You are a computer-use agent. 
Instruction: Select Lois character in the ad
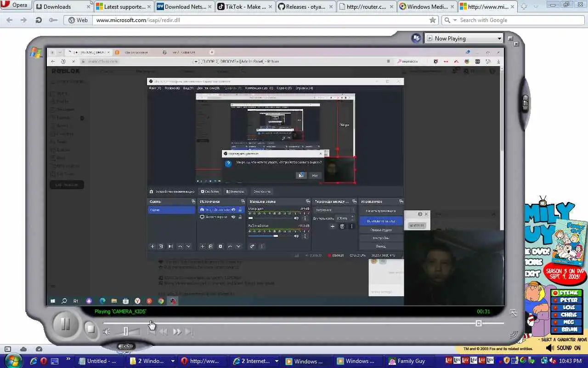(567, 307)
